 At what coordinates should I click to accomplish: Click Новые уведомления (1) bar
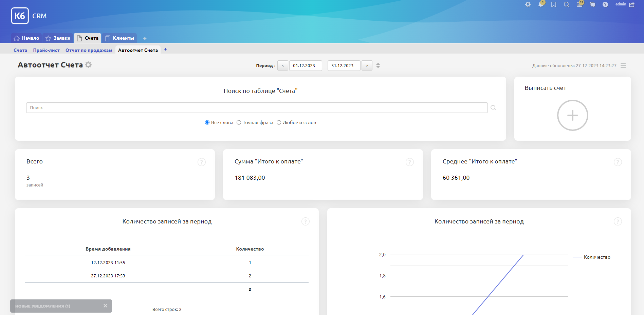[x=61, y=306]
